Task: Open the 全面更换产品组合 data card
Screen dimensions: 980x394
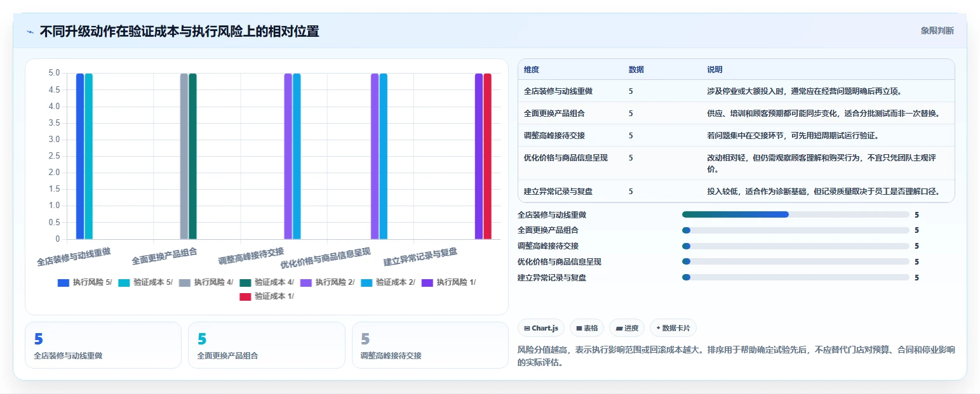Action: (x=267, y=345)
